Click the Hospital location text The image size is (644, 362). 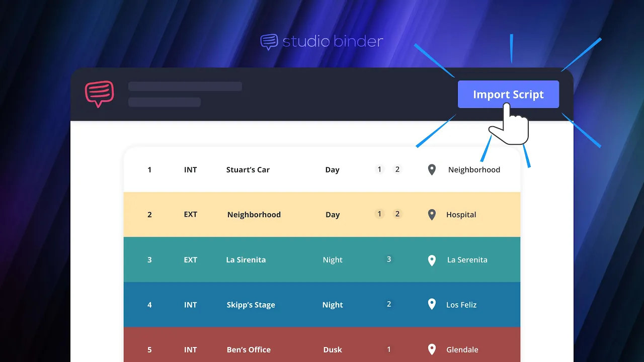point(461,215)
